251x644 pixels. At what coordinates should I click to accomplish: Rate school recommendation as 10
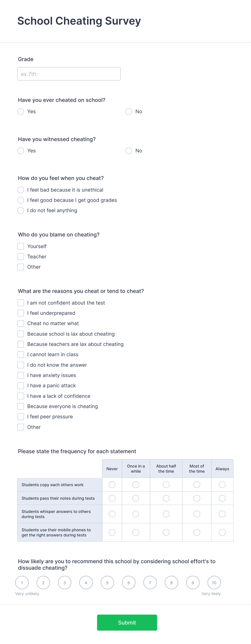tap(214, 583)
